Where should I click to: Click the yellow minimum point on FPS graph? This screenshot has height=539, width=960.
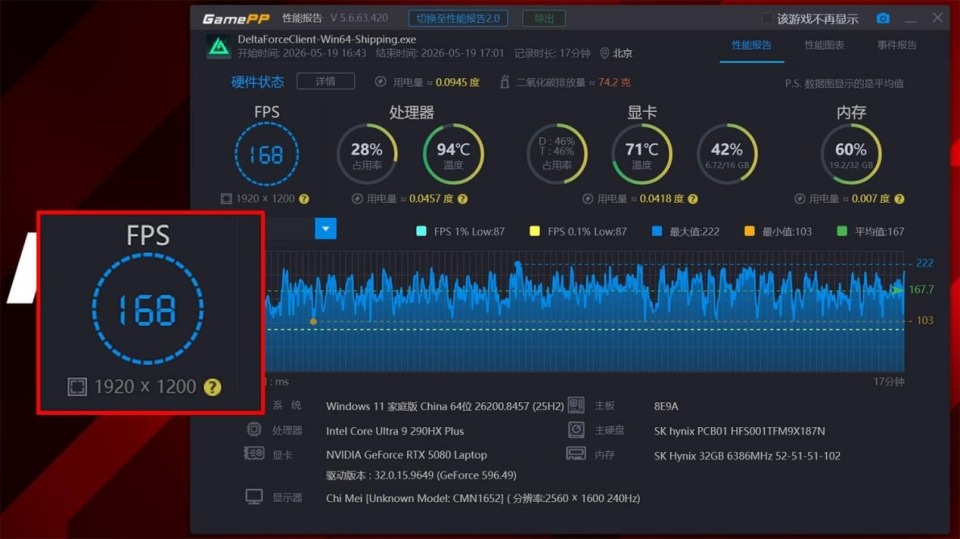tap(313, 322)
